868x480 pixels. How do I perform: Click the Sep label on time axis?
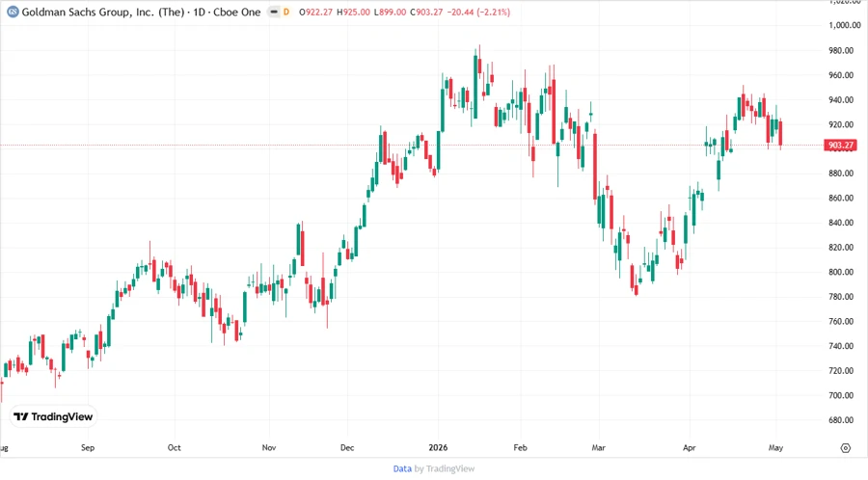coord(88,448)
